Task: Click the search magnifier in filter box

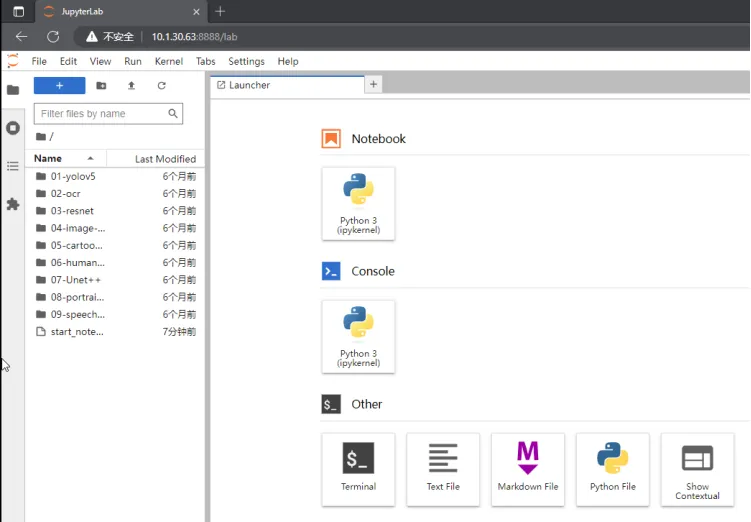Action: [x=173, y=113]
